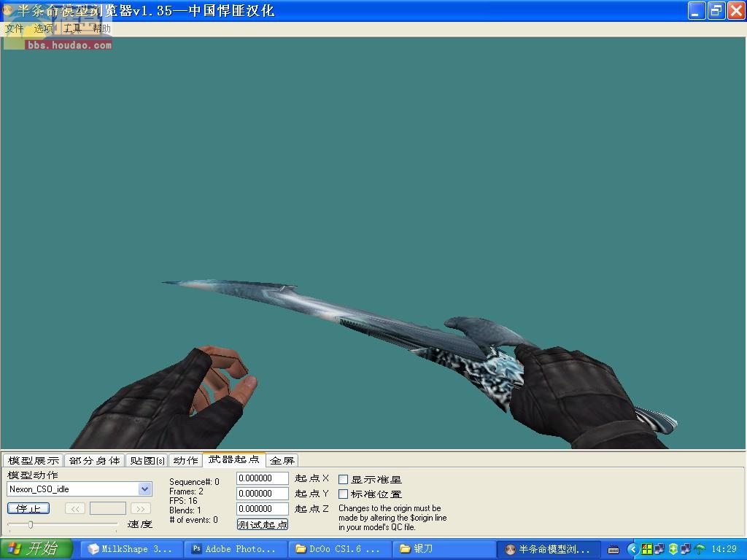Screen dimensions: 747x560
Task: Minimize the model viewer window
Action: click(697, 10)
